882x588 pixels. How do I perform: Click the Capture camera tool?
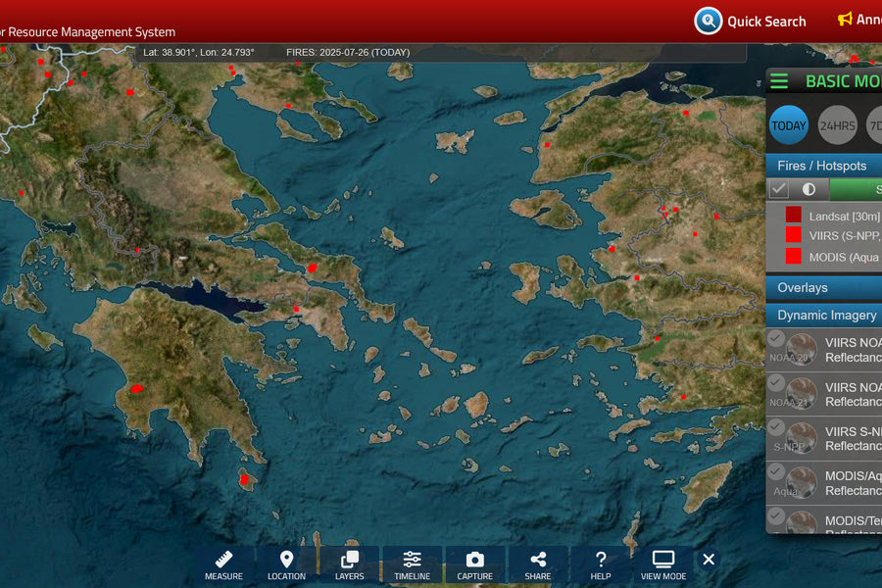coord(474,564)
